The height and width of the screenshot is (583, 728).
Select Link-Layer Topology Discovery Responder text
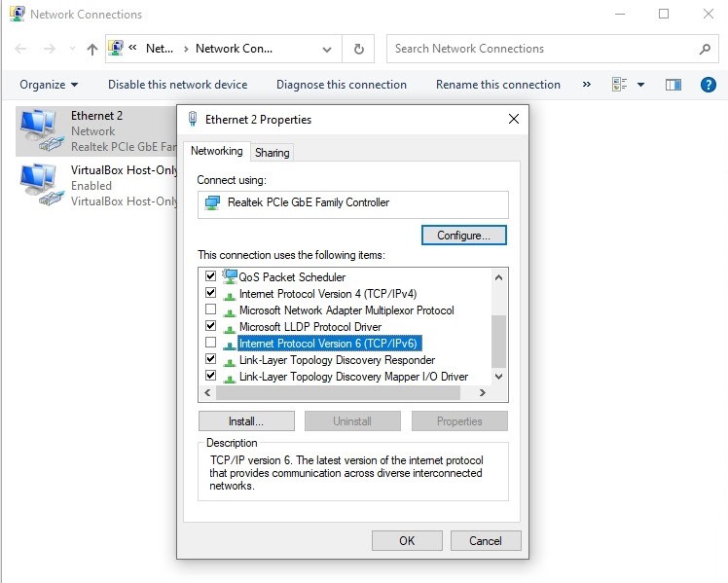337,360
